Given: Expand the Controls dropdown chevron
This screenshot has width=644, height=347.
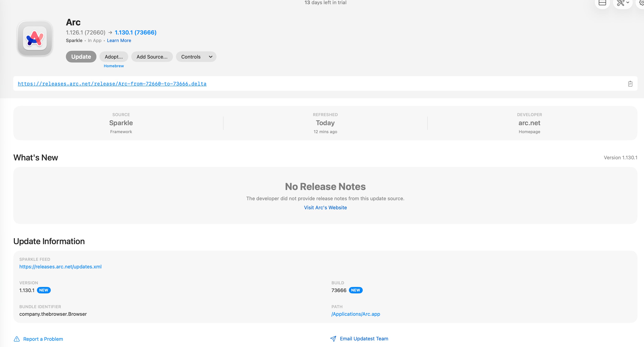Looking at the screenshot, I should tap(210, 57).
